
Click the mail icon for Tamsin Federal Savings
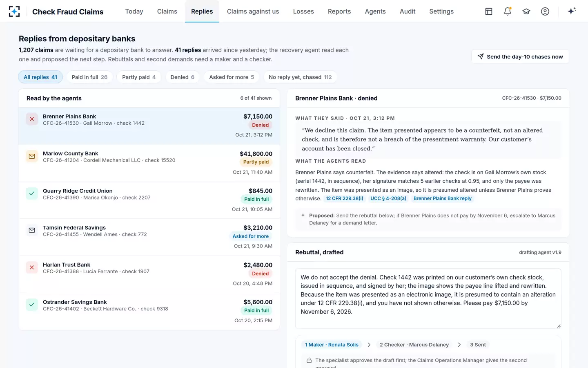point(32,230)
